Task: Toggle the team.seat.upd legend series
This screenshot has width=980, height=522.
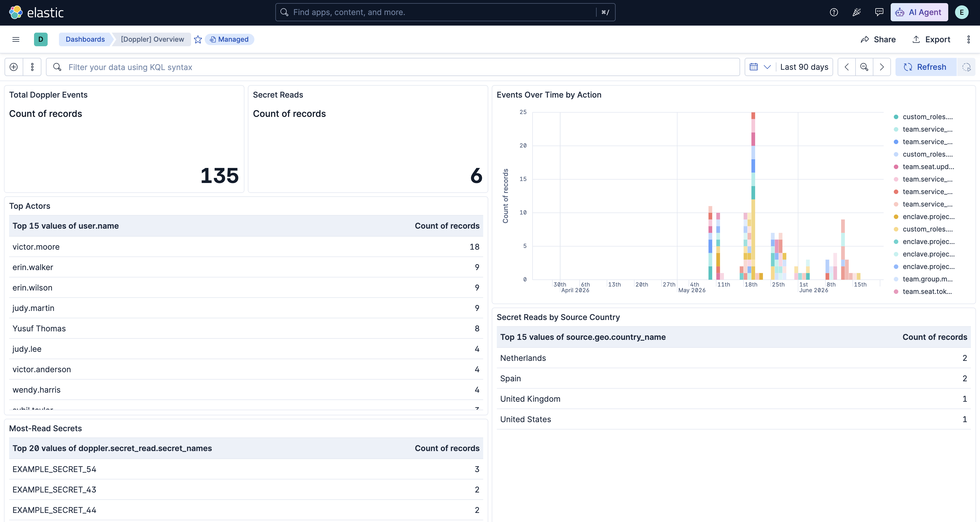Action: tap(928, 167)
